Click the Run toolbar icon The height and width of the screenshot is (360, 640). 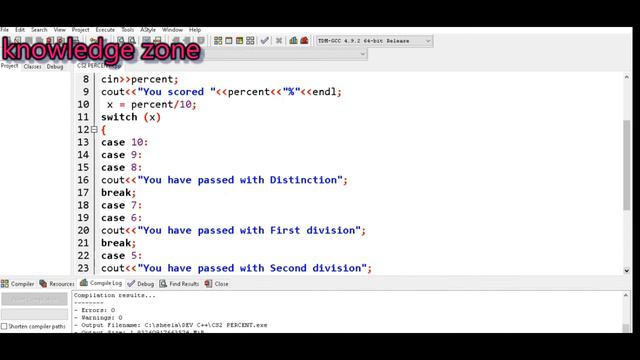[x=229, y=40]
